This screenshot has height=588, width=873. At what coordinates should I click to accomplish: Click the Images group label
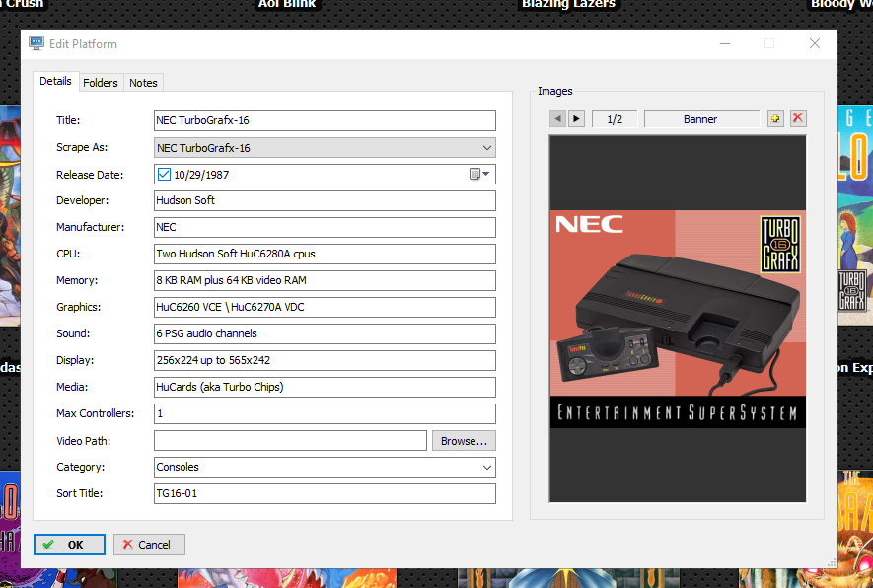(x=555, y=92)
